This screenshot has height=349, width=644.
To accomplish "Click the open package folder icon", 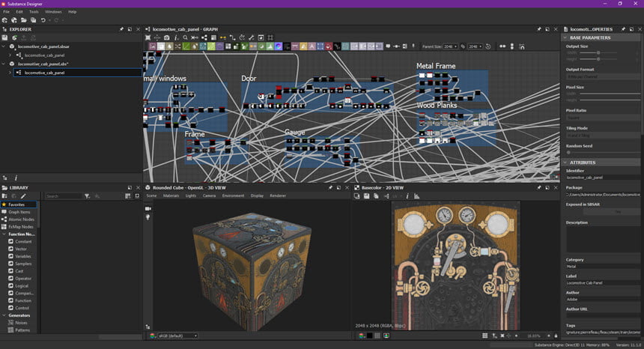I will click(x=24, y=20).
